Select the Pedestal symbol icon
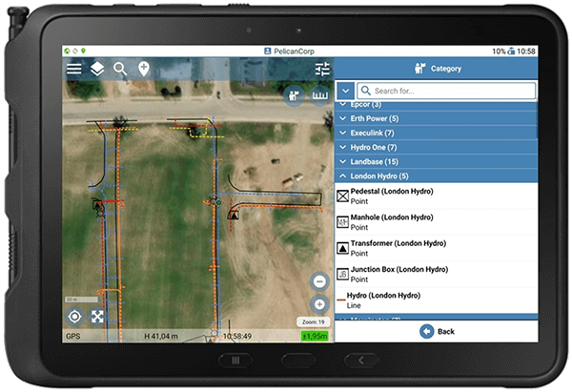572x392 pixels. tap(342, 196)
